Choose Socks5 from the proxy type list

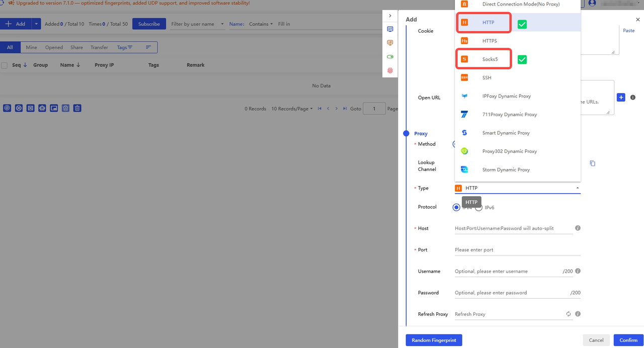pos(490,59)
